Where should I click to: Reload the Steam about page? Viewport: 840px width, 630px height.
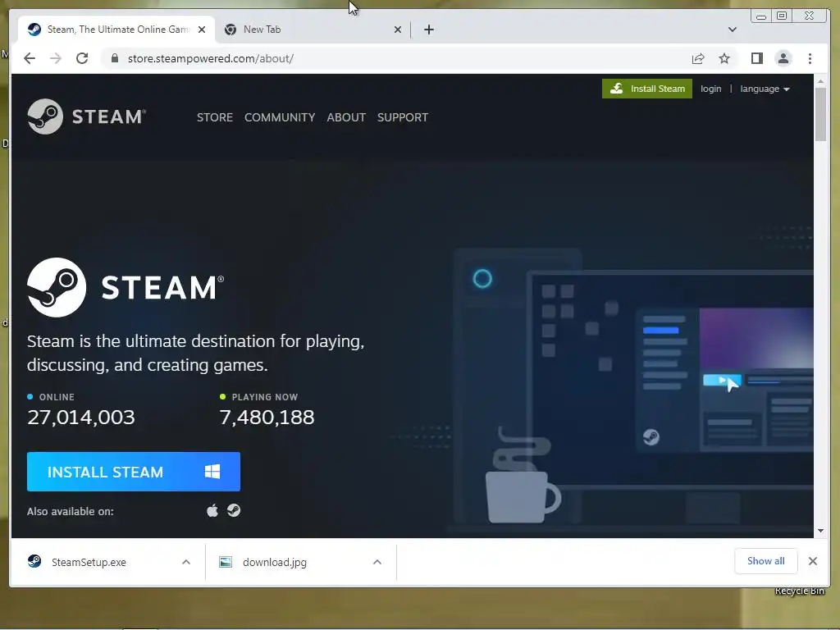(82, 58)
